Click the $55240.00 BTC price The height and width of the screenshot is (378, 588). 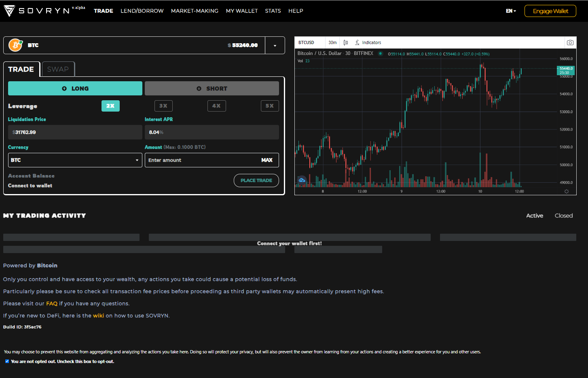[x=243, y=45]
